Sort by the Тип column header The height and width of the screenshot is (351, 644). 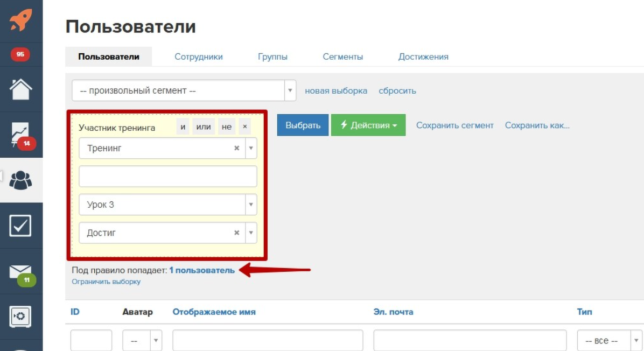coord(584,312)
